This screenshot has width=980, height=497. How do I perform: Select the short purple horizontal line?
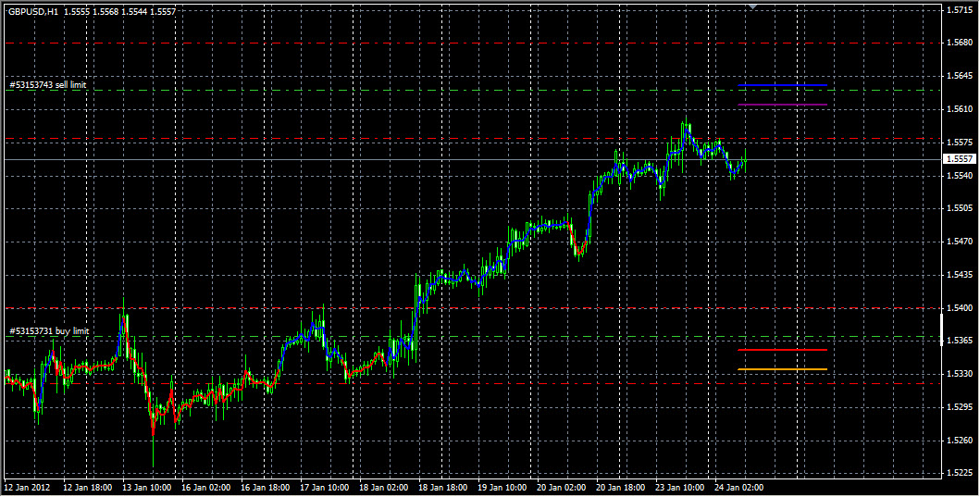coord(782,105)
